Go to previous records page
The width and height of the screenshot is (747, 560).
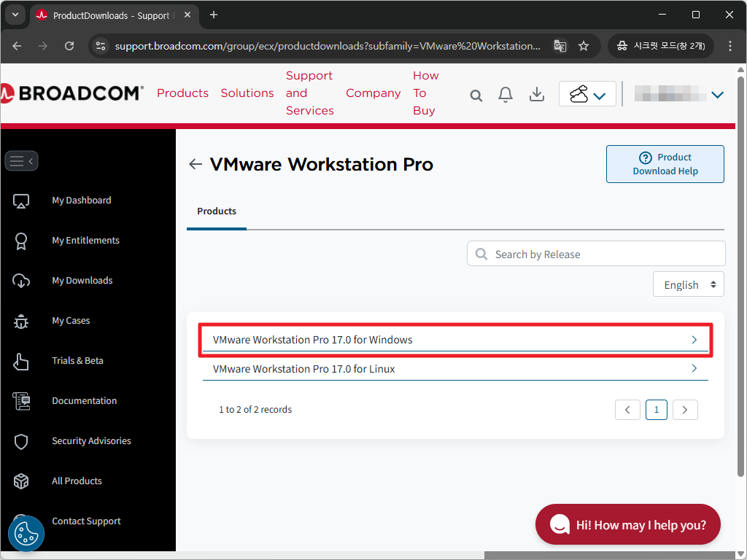click(627, 410)
